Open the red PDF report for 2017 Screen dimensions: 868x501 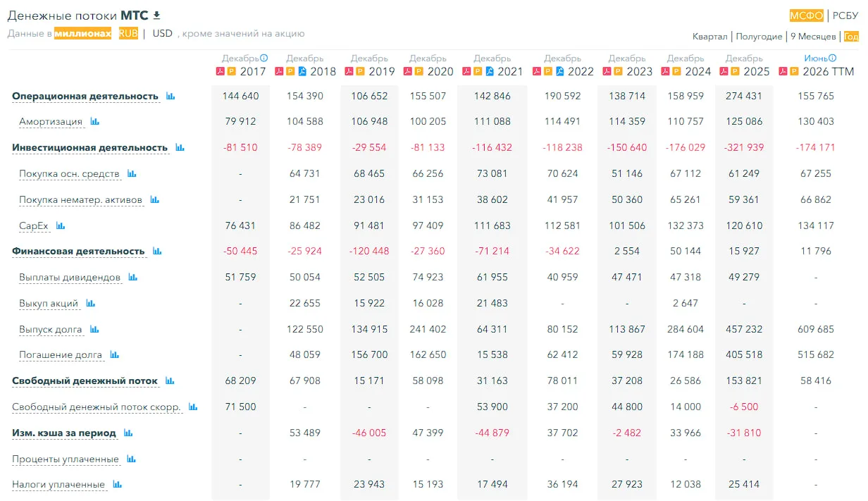[220, 71]
